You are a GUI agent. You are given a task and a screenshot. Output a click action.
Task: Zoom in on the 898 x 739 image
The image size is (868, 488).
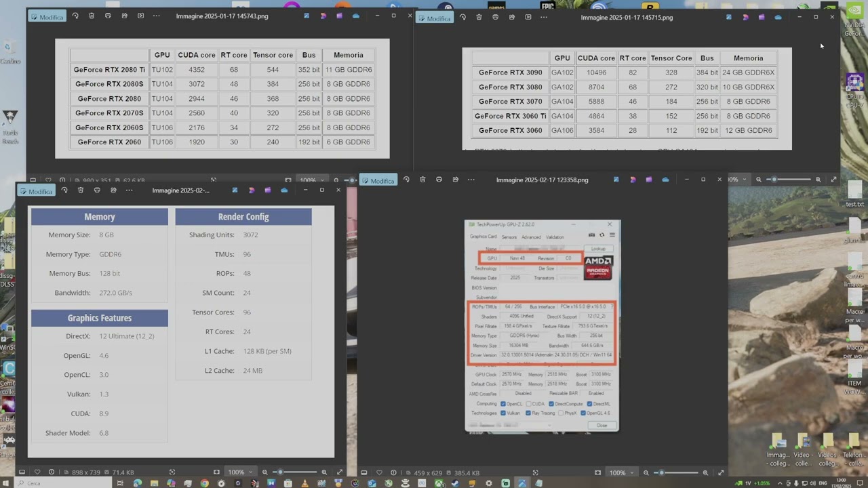323,472
